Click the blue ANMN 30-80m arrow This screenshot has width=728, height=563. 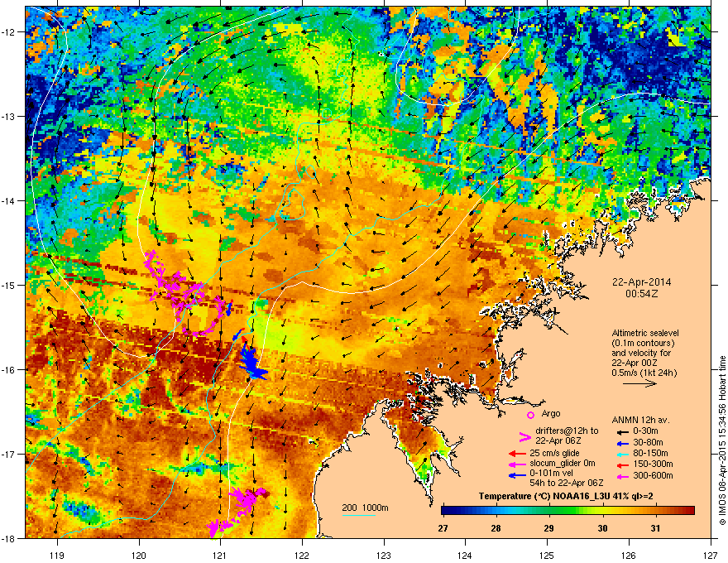click(625, 443)
